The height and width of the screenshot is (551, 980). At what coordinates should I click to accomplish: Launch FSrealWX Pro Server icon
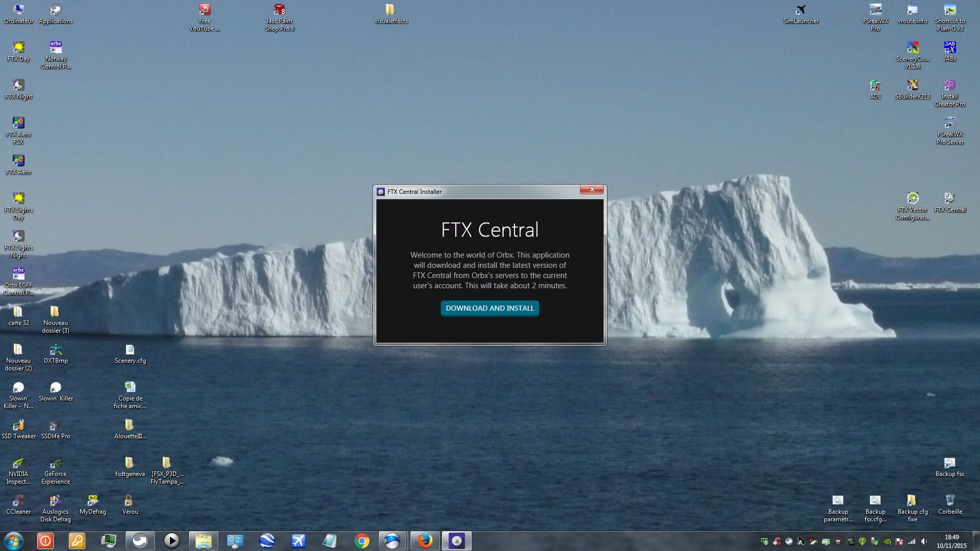tap(950, 131)
